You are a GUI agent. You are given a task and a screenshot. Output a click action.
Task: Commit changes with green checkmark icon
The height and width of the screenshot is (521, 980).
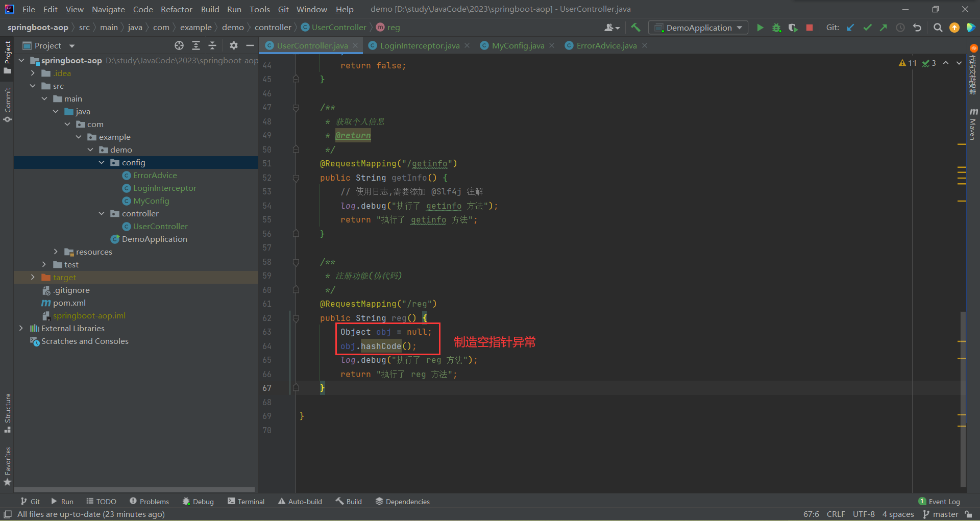[867, 28]
